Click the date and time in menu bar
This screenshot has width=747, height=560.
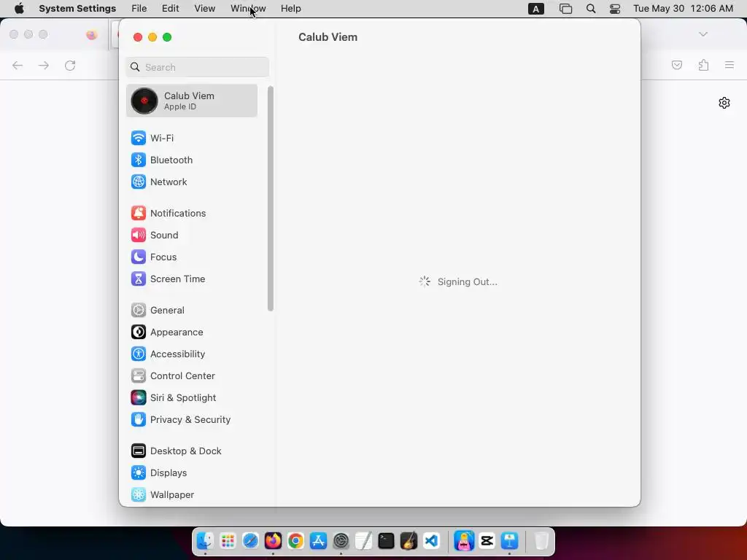pyautogui.click(x=683, y=9)
